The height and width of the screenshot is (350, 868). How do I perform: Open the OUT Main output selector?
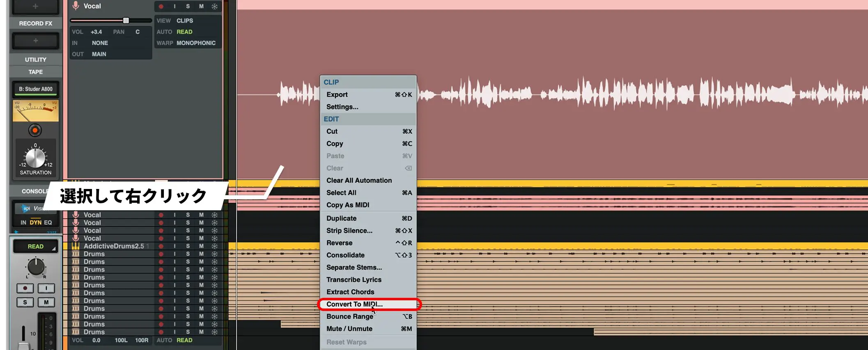pyautogui.click(x=99, y=54)
